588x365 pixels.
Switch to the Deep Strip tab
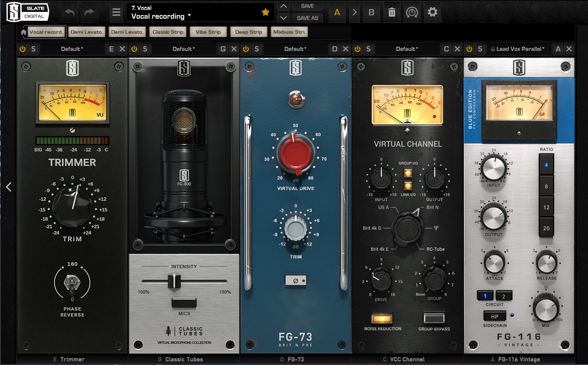tap(249, 32)
